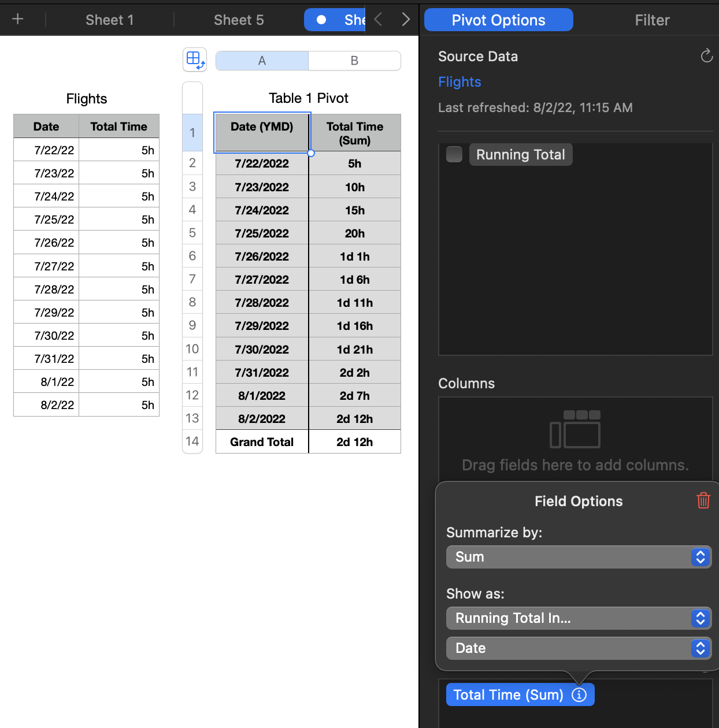
Task: Click the 7/22/2022 pivot cell
Action: point(262,164)
